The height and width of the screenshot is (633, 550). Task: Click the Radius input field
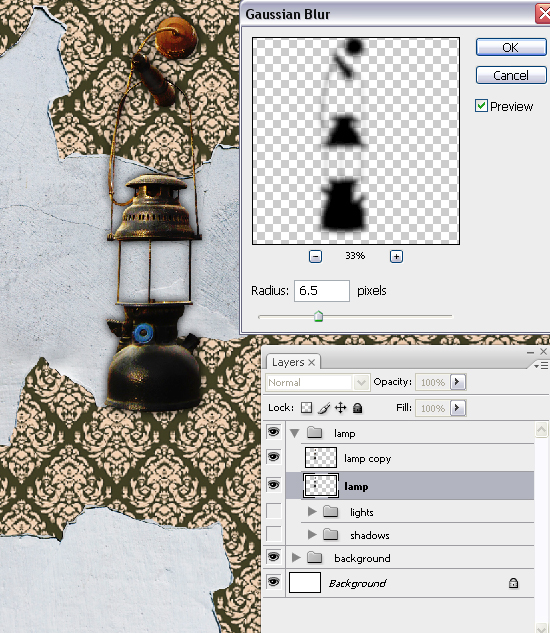coord(322,291)
